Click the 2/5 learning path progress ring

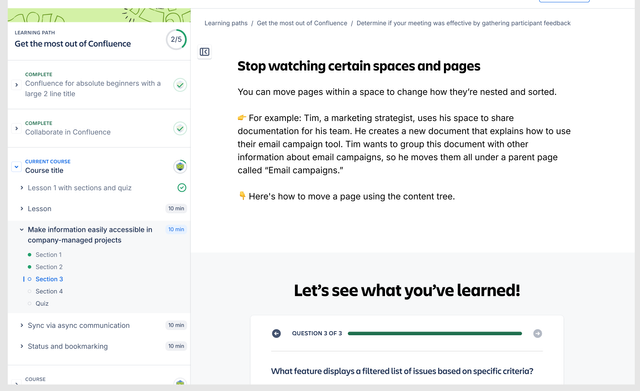coord(176,40)
